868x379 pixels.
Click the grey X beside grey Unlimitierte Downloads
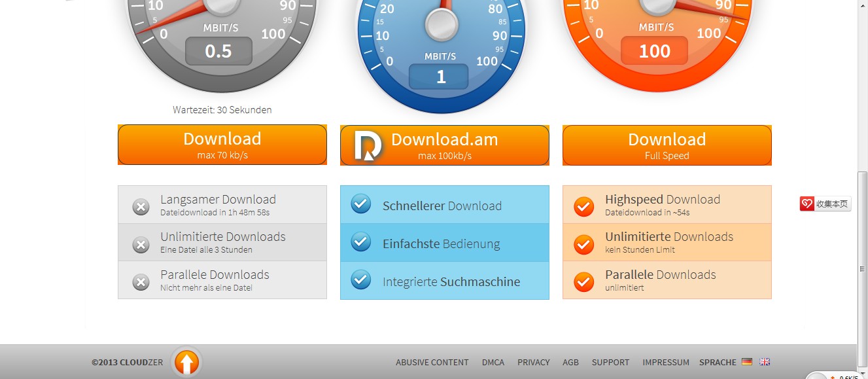pyautogui.click(x=141, y=245)
